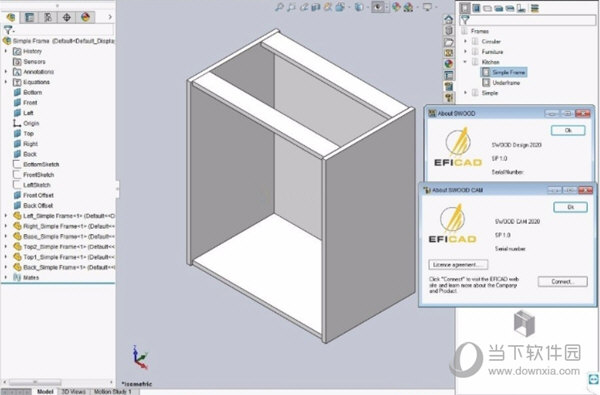Image resolution: width=600 pixels, height=395 pixels.
Task: Click Ok in the About SWOOD CAM dialog
Action: point(570,207)
